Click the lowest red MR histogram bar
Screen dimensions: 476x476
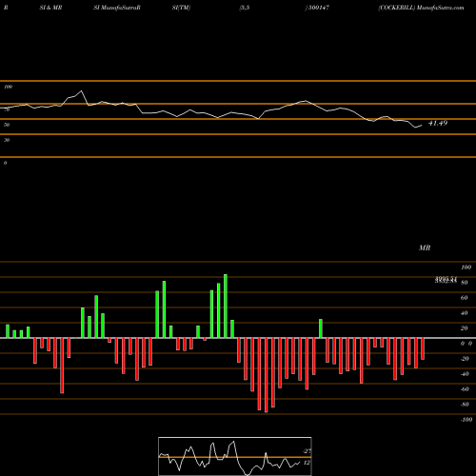coord(267,375)
